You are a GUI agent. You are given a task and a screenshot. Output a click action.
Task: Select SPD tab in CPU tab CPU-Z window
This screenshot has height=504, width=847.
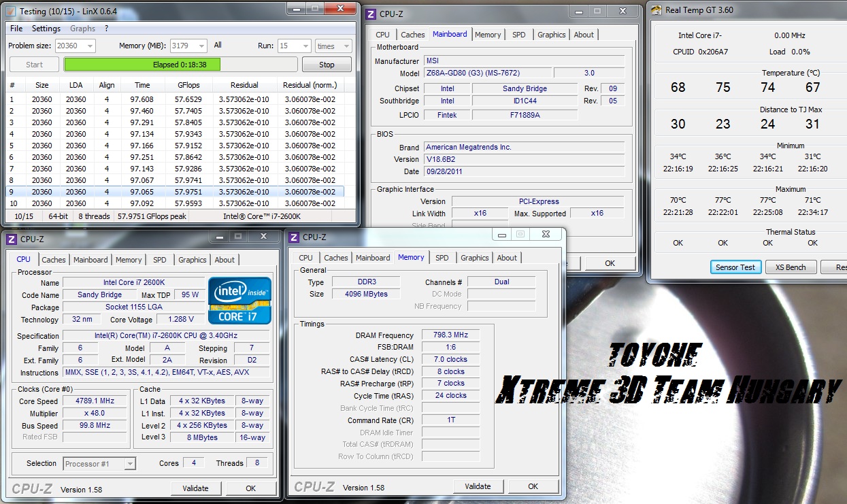[159, 260]
